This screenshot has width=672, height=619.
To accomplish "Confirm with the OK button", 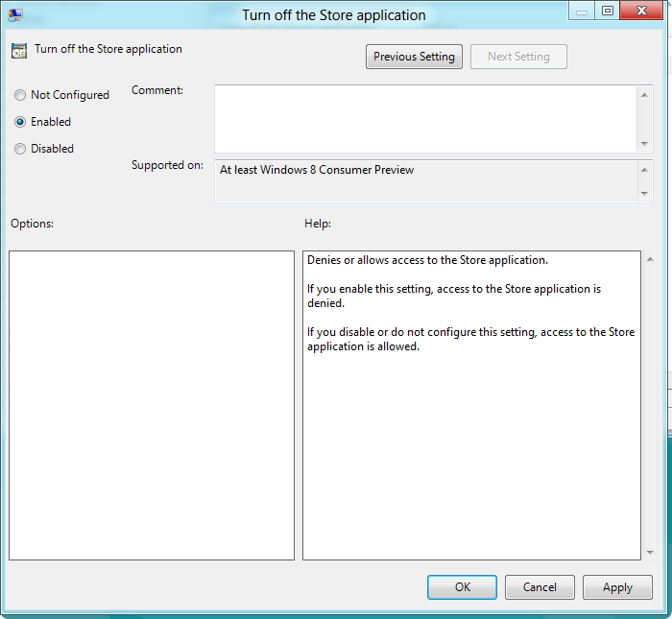I will [x=463, y=587].
